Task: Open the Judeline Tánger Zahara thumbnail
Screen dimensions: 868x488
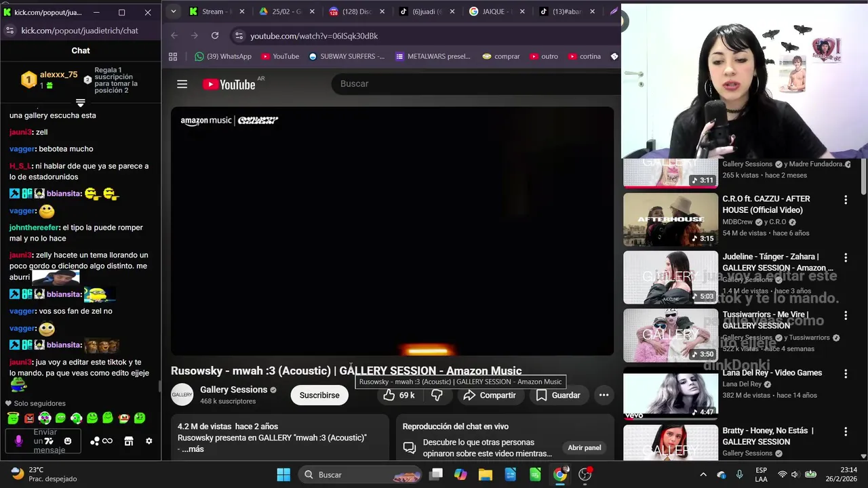Action: click(671, 277)
